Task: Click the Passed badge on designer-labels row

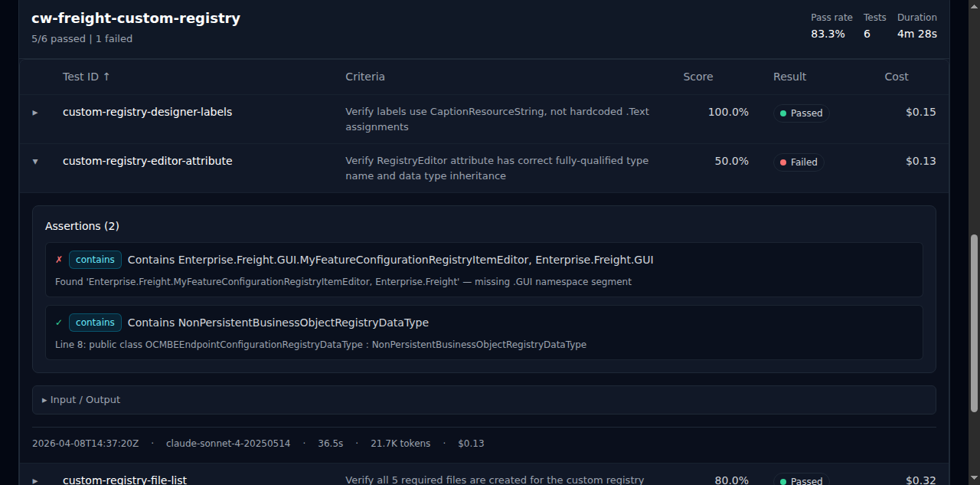Action: pos(801,113)
